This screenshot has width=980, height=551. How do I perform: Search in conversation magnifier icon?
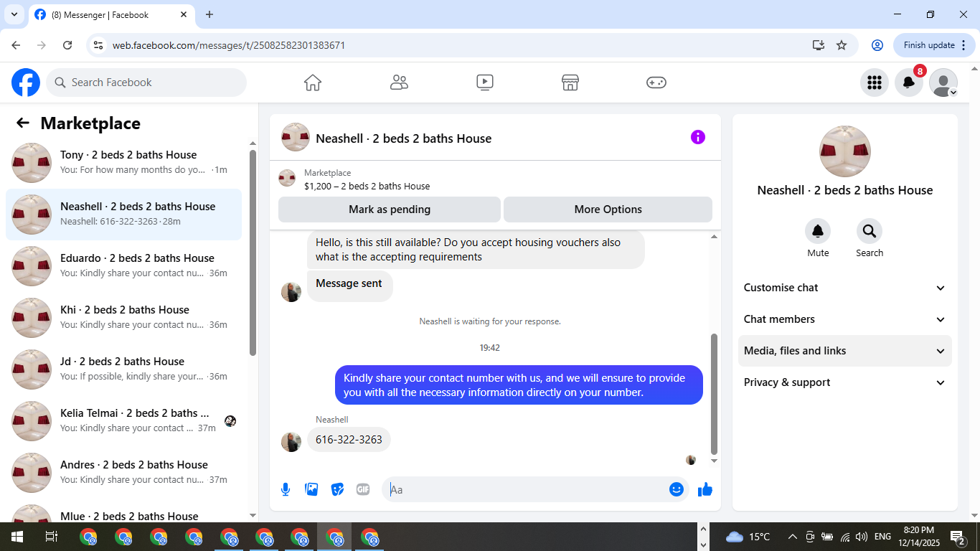pos(870,231)
